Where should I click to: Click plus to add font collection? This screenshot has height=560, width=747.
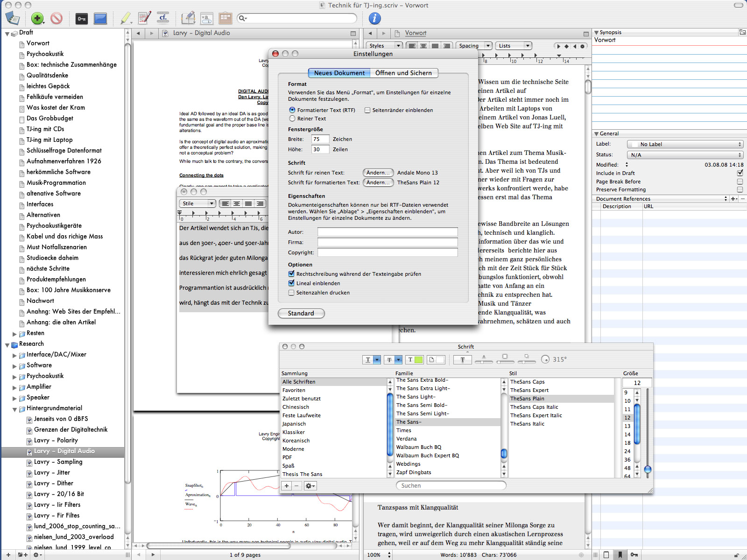coord(287,486)
